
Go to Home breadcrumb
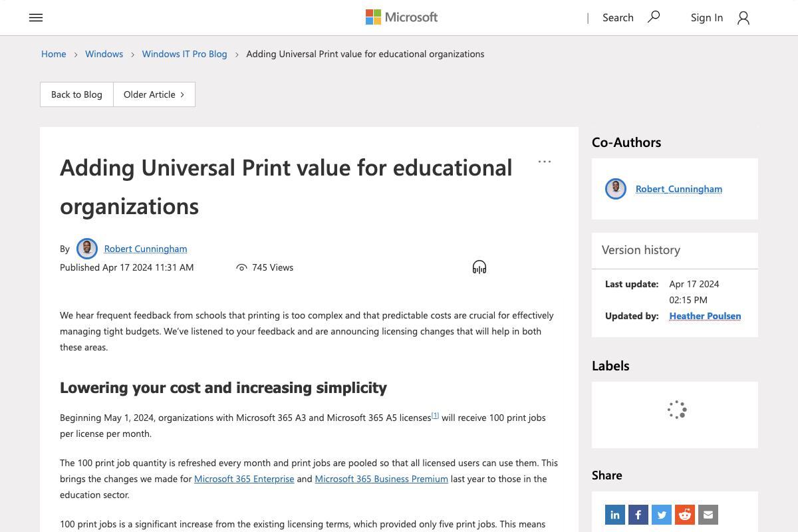pyautogui.click(x=54, y=54)
